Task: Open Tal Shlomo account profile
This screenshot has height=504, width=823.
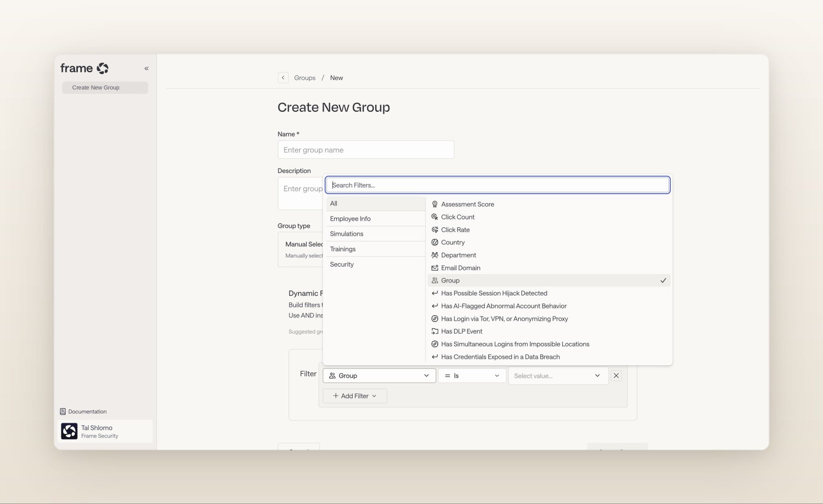Action: pos(105,431)
